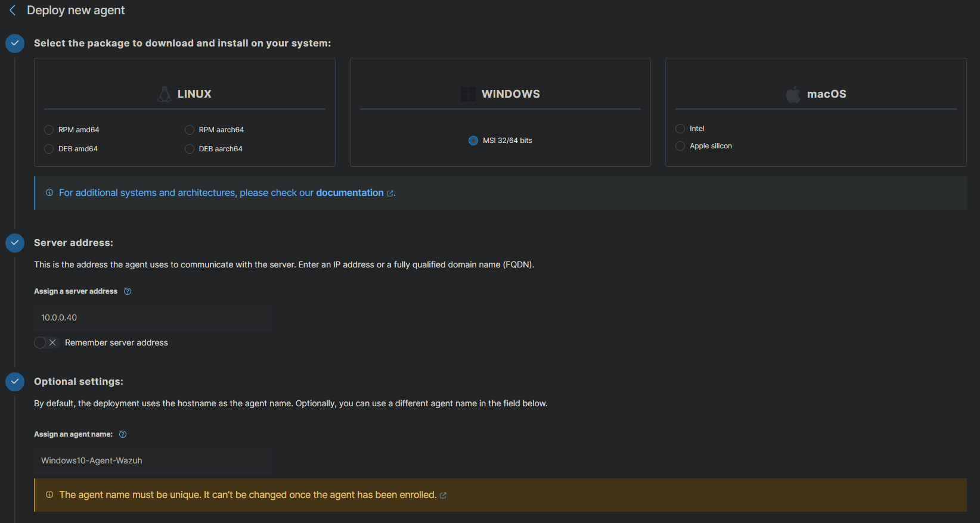Click the Linux penguin icon
The image size is (980, 523).
pos(164,94)
